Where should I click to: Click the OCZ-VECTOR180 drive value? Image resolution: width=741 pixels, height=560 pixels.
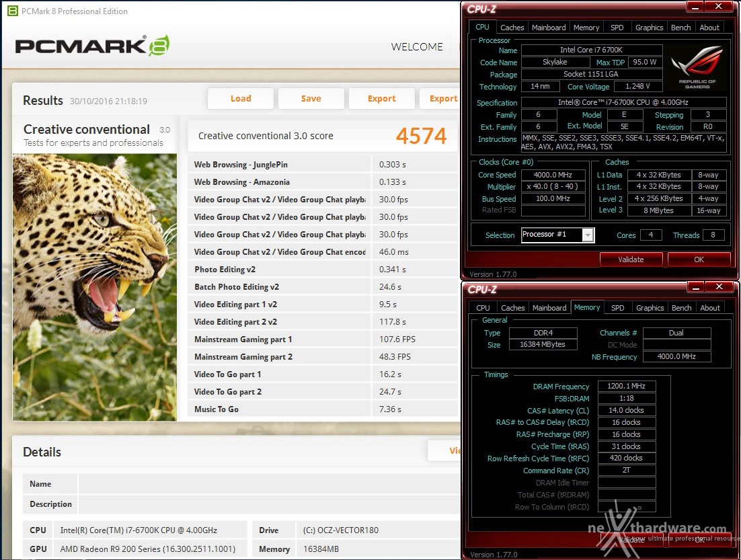point(340,530)
